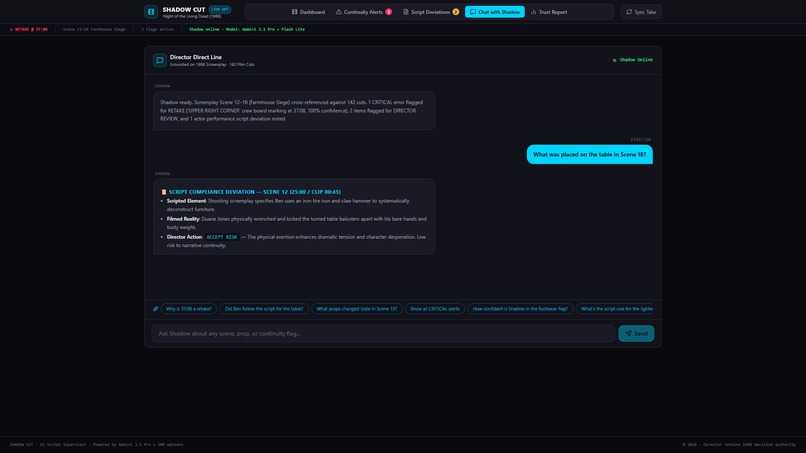Click the sparkle suggestions icon
This screenshot has height=453, width=806.
tap(155, 309)
